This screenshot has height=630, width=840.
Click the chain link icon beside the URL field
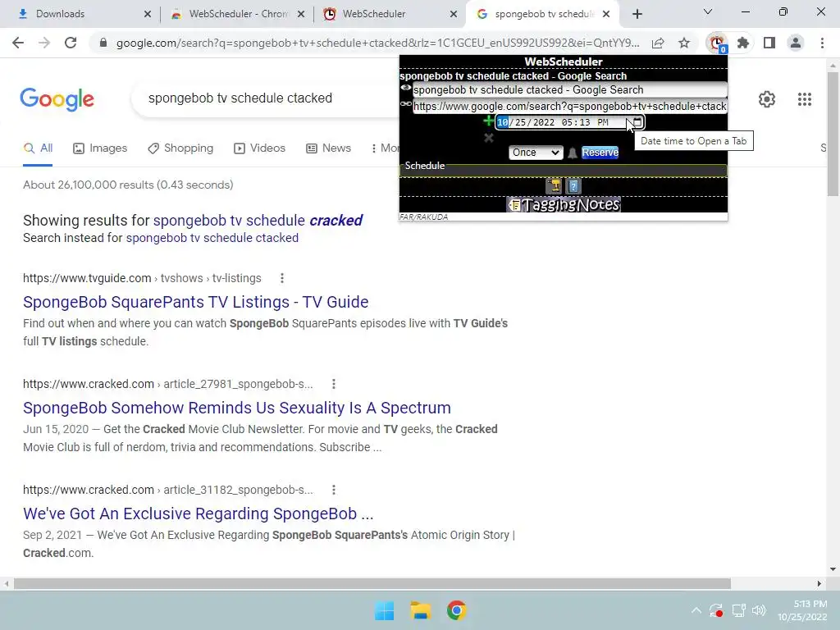click(405, 104)
